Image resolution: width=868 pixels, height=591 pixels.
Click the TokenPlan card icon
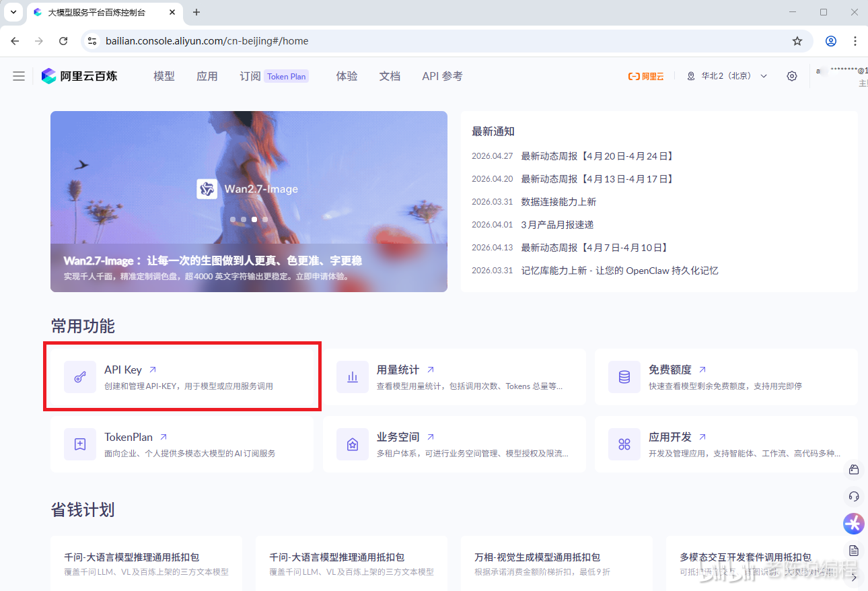pos(80,444)
